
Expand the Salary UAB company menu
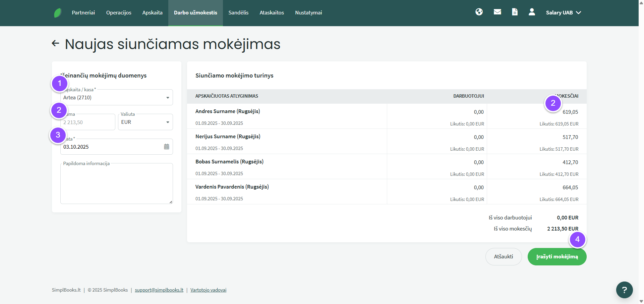(563, 13)
